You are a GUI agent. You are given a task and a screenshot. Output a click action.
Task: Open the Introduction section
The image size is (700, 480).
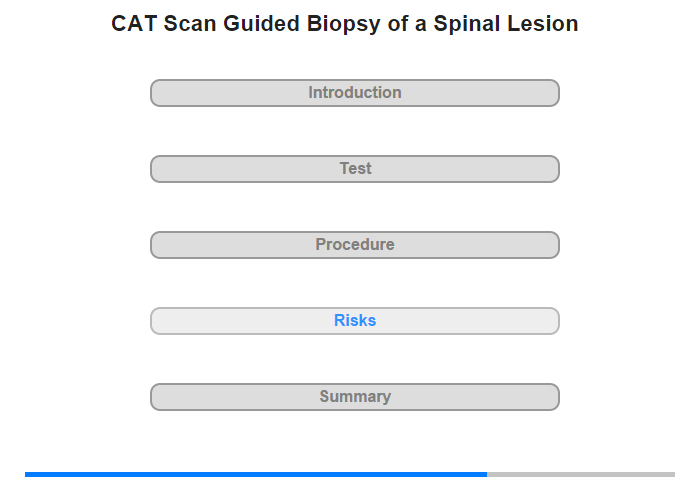354,93
